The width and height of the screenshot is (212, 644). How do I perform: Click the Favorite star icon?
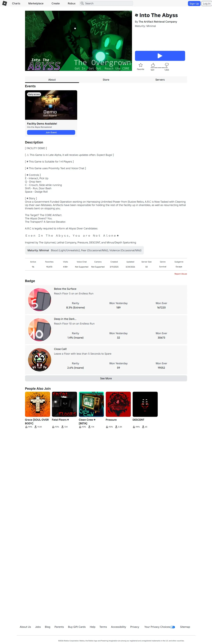(141, 65)
